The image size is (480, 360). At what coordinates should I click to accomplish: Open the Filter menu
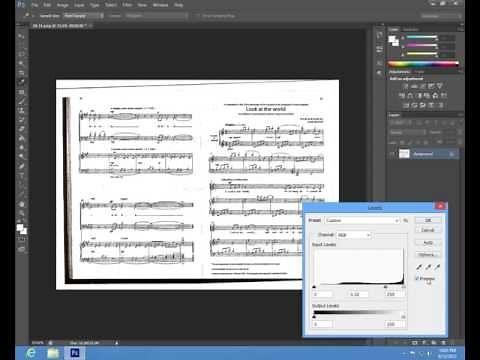[x=127, y=5]
